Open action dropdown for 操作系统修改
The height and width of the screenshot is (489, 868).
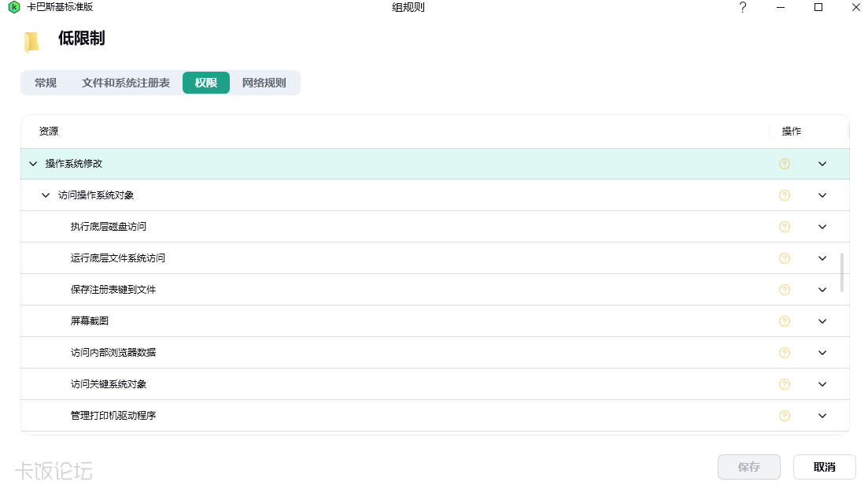point(822,164)
